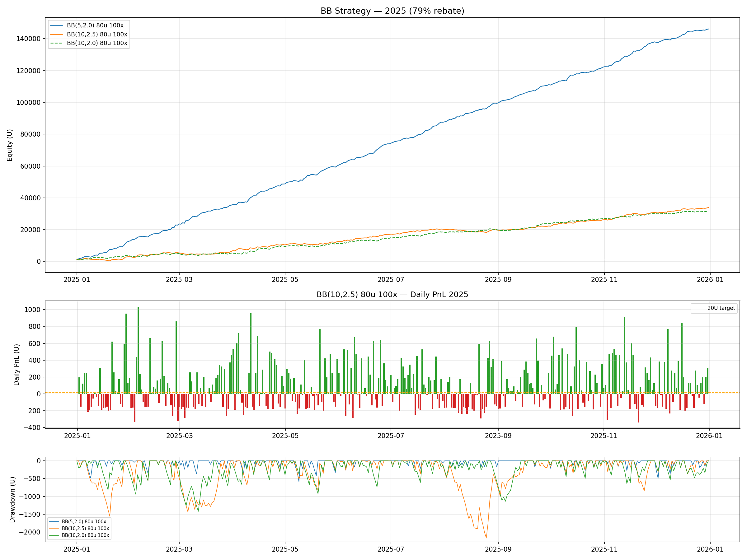747x560 pixels.
Task: Click the 'Drawdown (U)' axis label
Action: pyautogui.click(x=12, y=500)
